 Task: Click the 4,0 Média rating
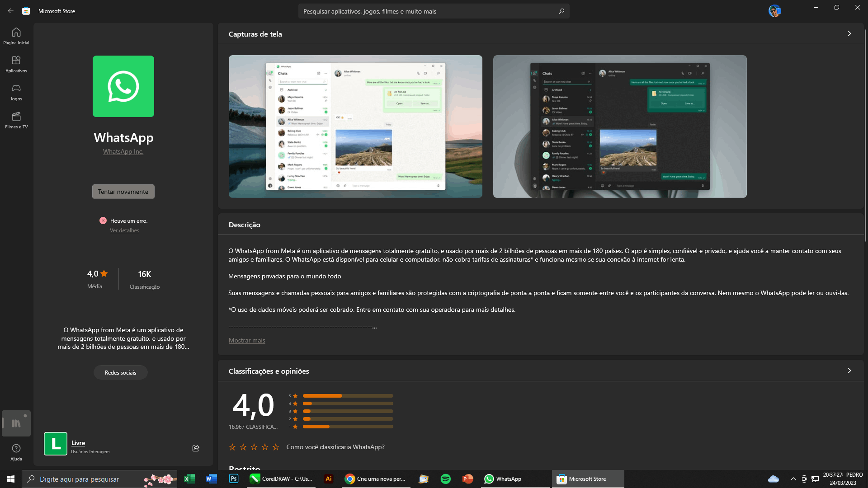(x=98, y=279)
